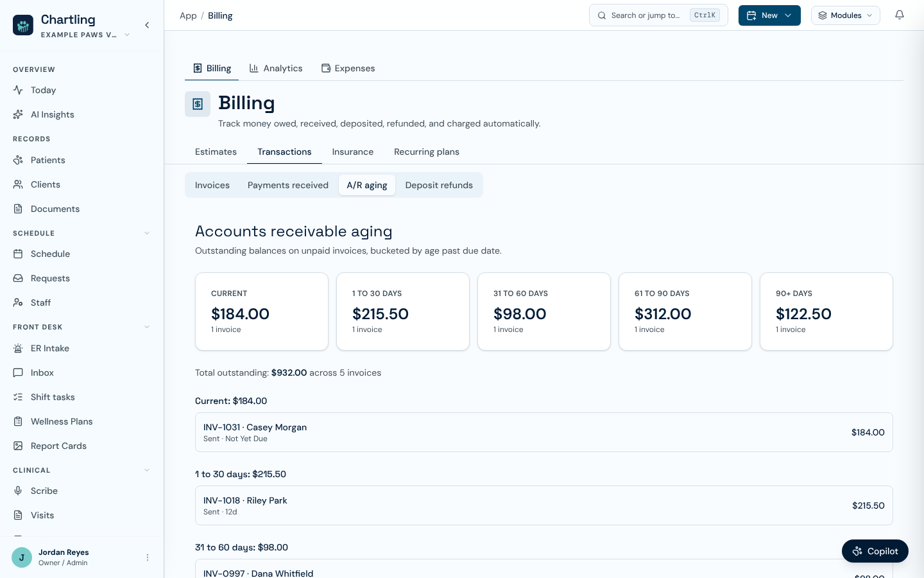Click the Schedule calendar icon
Screen dimensions: 924x578
click(x=18, y=254)
